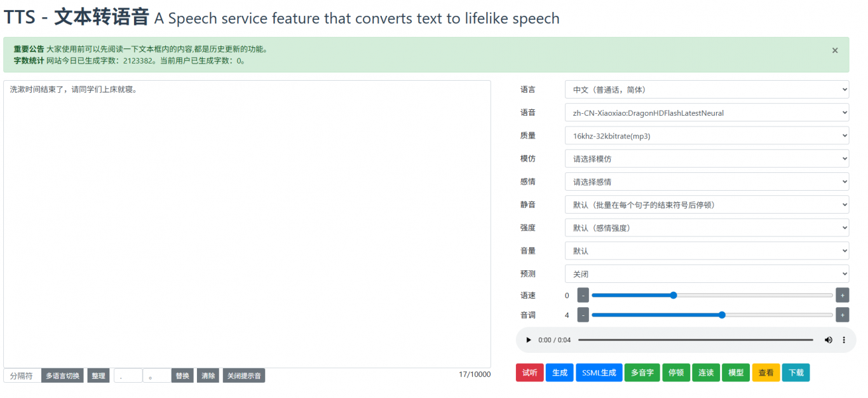Open the 语言 language dropdown

tap(707, 90)
